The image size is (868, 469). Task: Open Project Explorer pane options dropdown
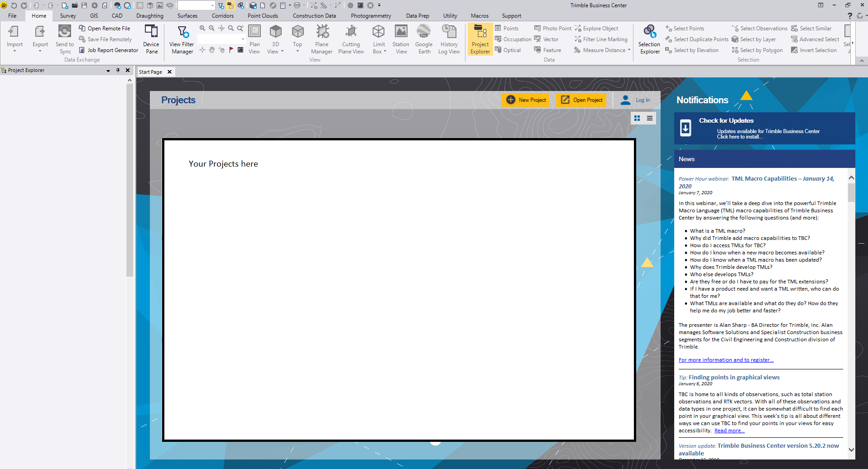[x=108, y=71]
